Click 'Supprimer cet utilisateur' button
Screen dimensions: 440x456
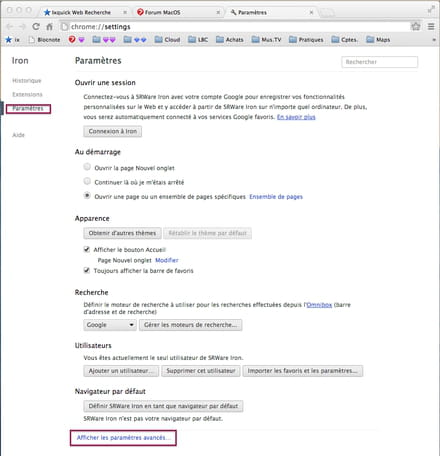pyautogui.click(x=201, y=371)
